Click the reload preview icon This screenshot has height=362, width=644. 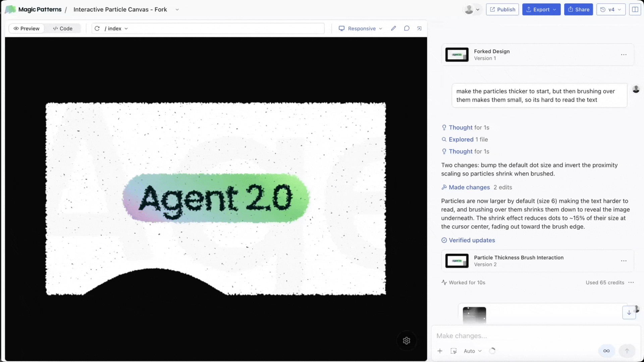tap(97, 28)
